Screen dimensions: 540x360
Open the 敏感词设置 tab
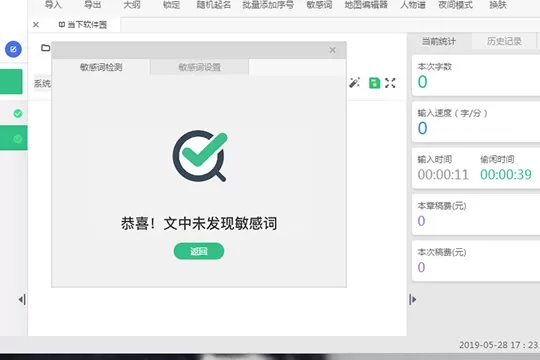(199, 67)
